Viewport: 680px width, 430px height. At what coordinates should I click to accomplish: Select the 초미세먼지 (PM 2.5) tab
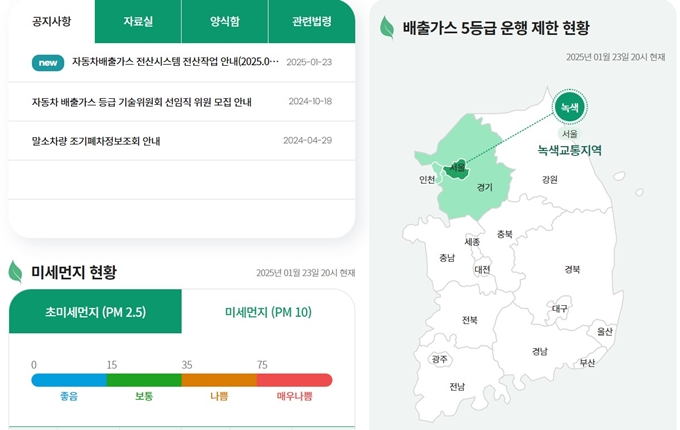click(95, 312)
